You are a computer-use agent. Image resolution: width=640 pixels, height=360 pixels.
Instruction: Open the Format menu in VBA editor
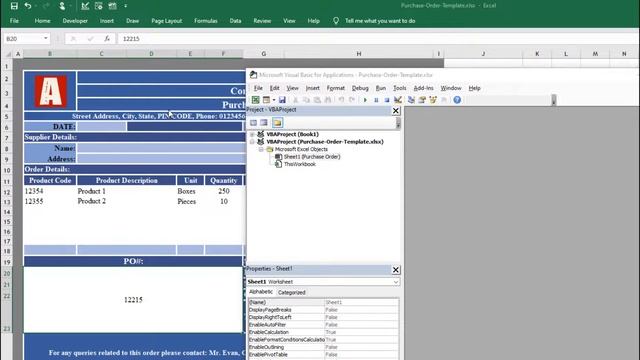point(336,88)
